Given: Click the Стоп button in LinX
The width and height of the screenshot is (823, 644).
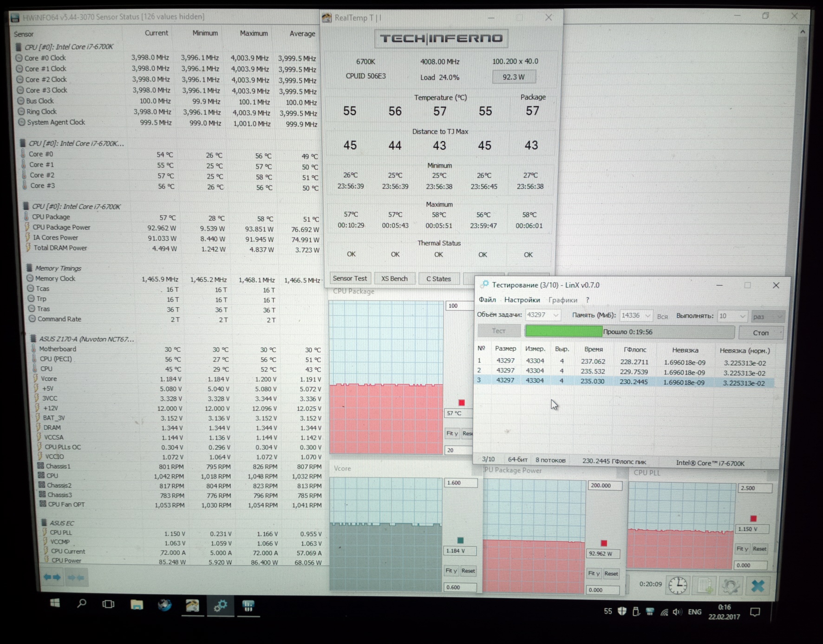Looking at the screenshot, I should pyautogui.click(x=761, y=333).
